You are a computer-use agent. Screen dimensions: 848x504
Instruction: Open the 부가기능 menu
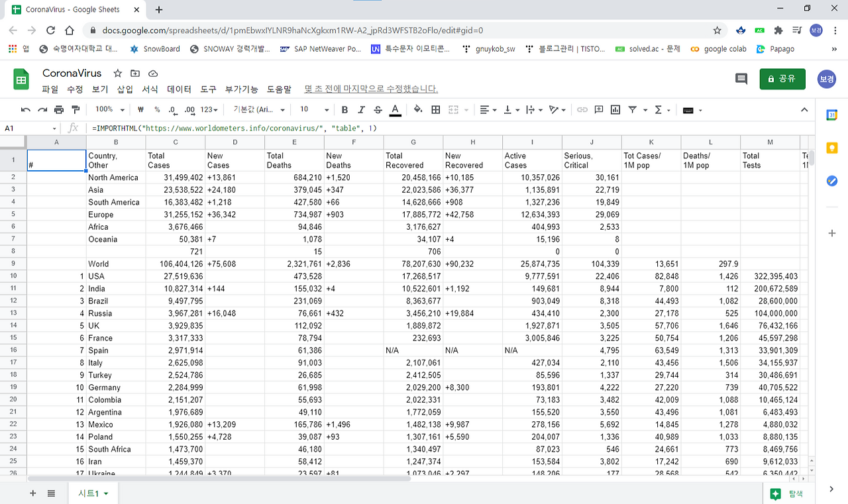[242, 89]
